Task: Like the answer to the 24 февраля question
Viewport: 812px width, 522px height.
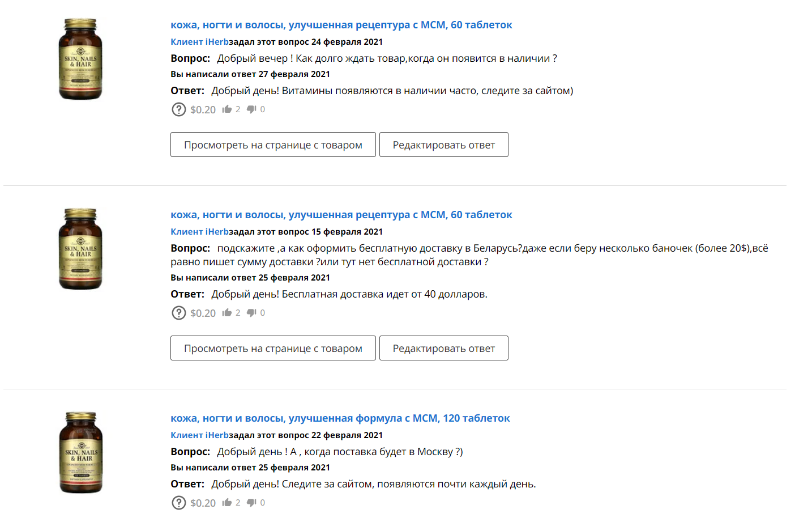Action: tap(227, 109)
